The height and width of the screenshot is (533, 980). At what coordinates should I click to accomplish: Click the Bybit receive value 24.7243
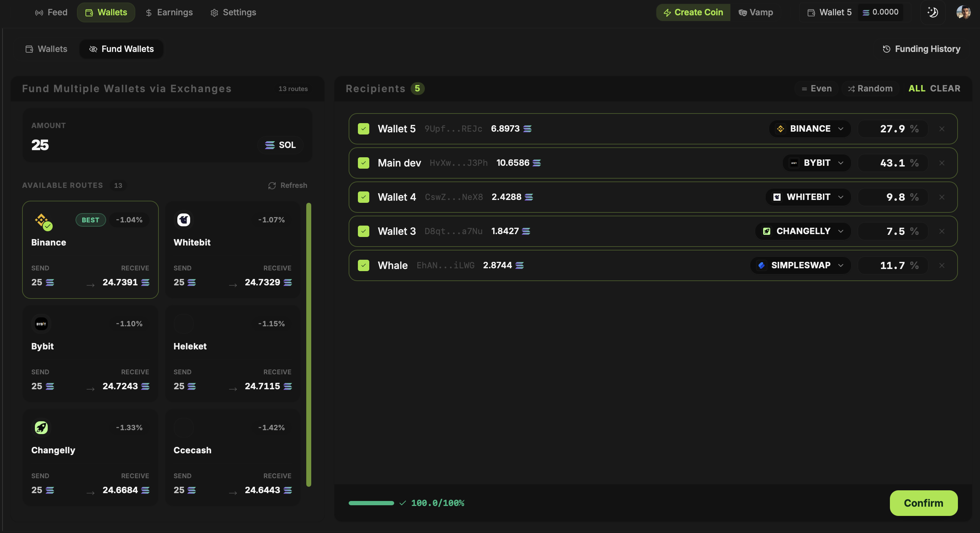120,386
